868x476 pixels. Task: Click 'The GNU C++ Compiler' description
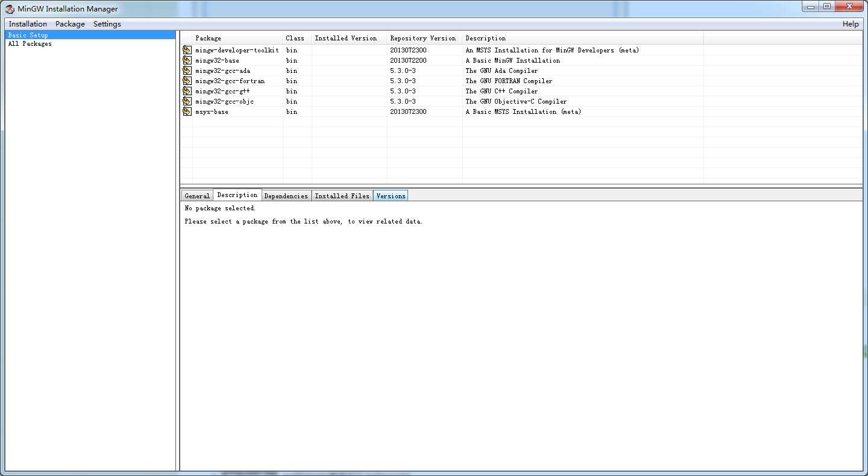pos(502,91)
